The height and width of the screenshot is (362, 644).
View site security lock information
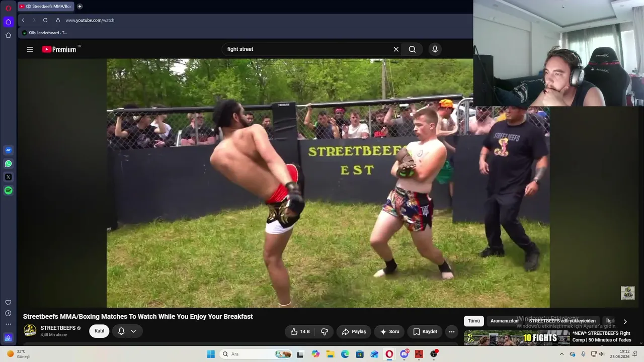[x=58, y=20]
